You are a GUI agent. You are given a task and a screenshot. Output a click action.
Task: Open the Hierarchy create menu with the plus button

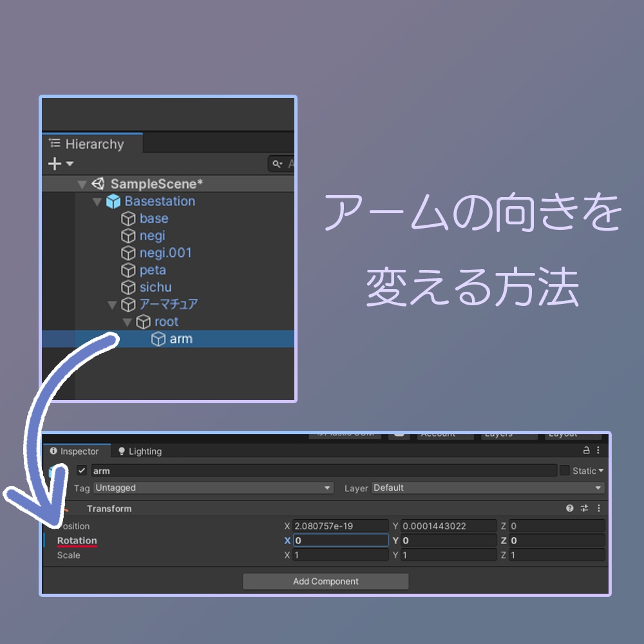pos(54,164)
